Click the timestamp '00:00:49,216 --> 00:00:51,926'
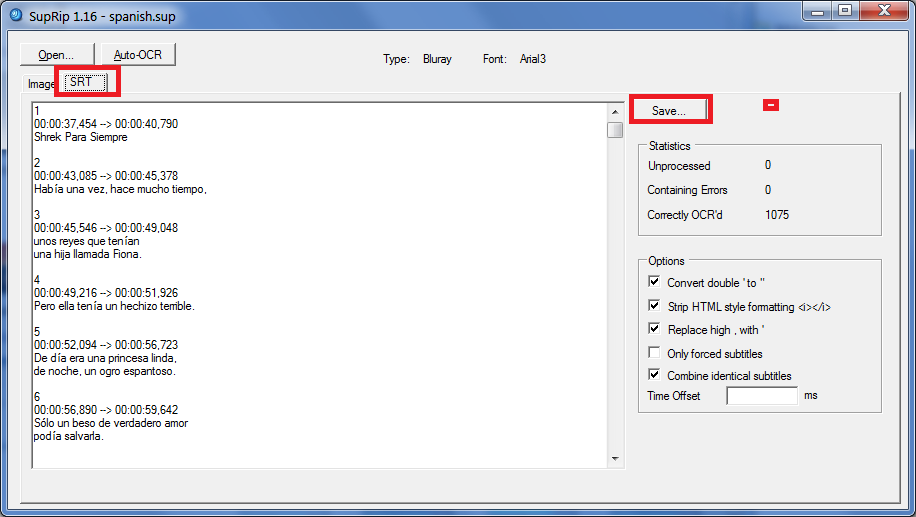916x517 pixels. pyautogui.click(x=106, y=293)
